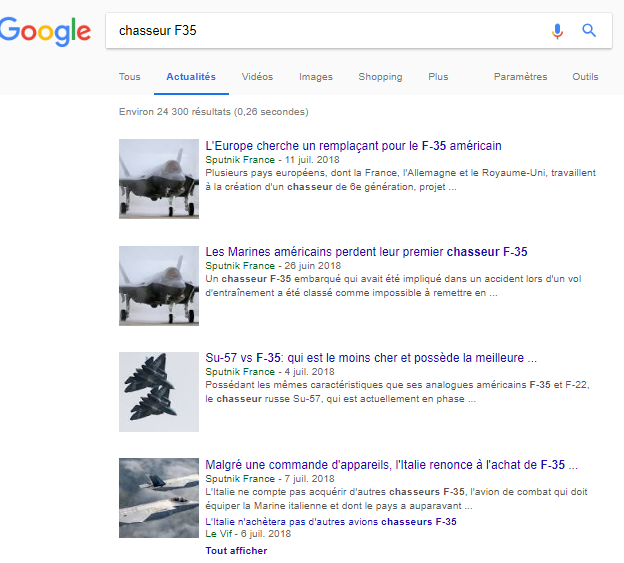Image resolution: width=624 pixels, height=563 pixels.
Task: Open the Shopping tab
Action: (x=380, y=77)
